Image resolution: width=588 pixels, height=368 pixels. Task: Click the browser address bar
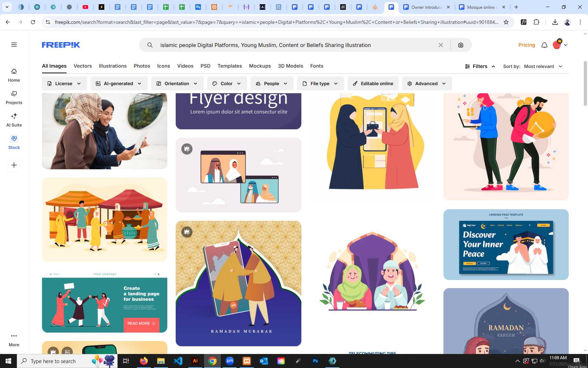click(276, 22)
